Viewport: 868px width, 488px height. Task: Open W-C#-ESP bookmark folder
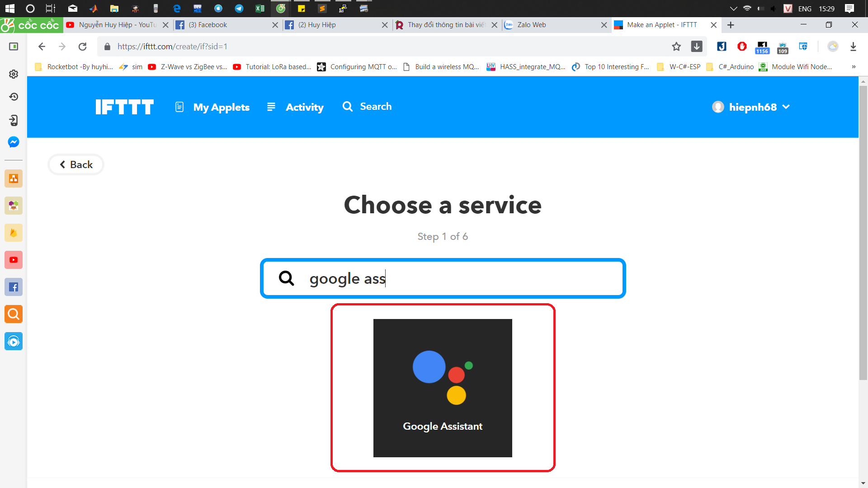679,67
